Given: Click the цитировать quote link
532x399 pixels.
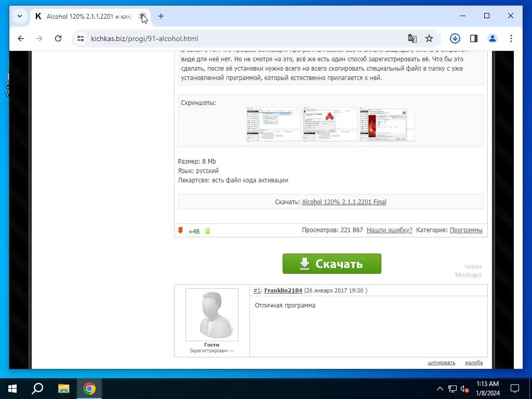Looking at the screenshot, I should pos(442,362).
